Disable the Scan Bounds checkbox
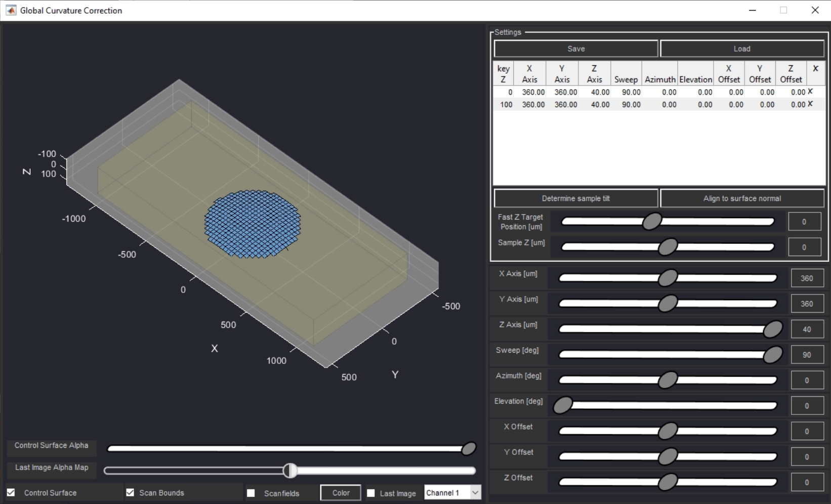This screenshot has height=504, width=831. click(x=130, y=492)
